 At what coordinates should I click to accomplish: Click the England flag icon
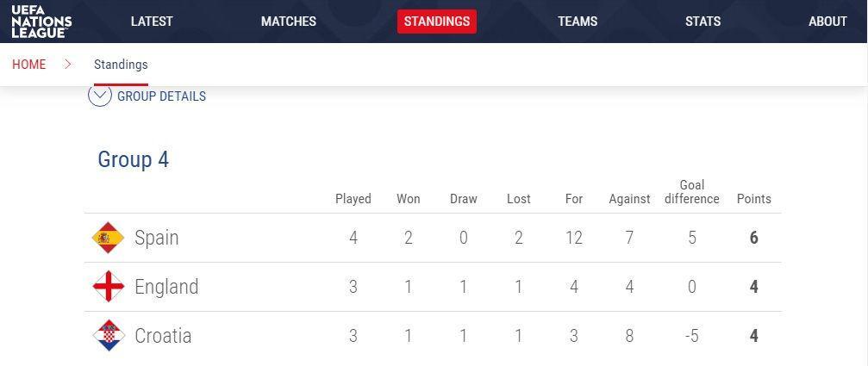108,287
